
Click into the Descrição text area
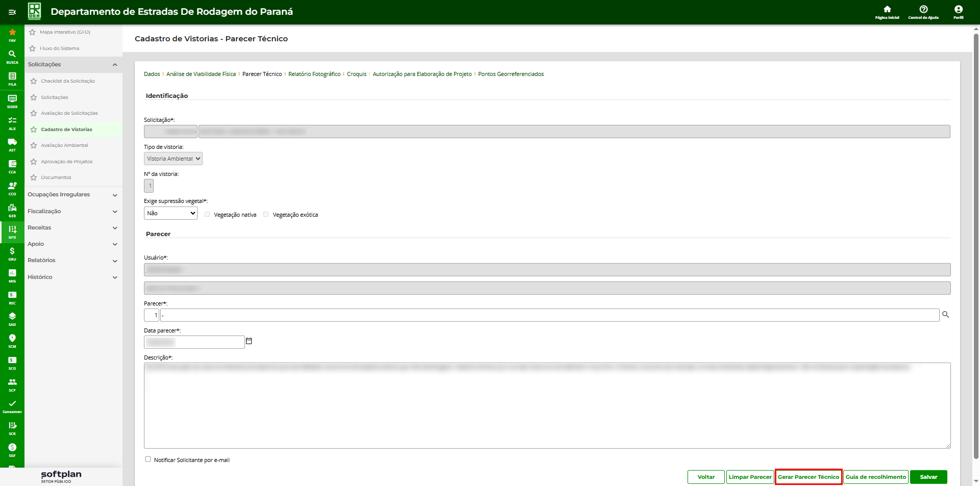tap(546, 408)
